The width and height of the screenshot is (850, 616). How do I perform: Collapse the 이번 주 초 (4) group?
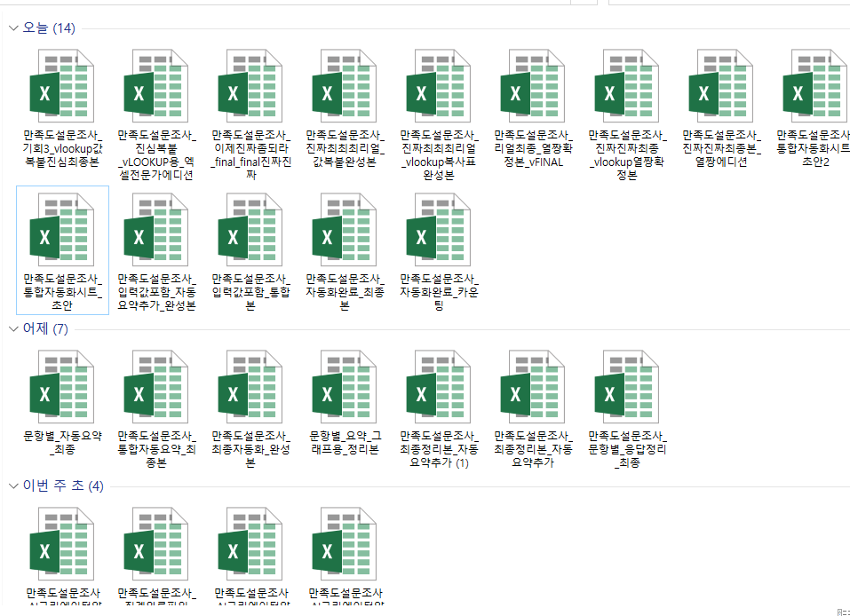(12, 486)
